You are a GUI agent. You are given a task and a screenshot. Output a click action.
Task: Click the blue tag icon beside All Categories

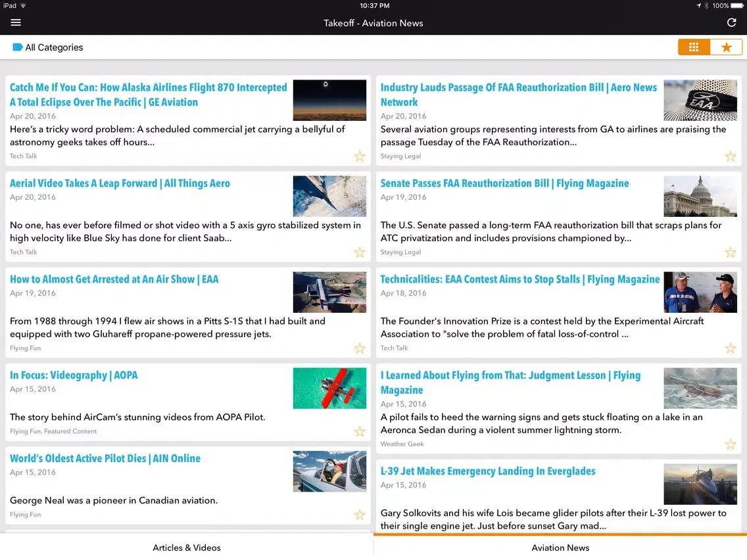18,47
